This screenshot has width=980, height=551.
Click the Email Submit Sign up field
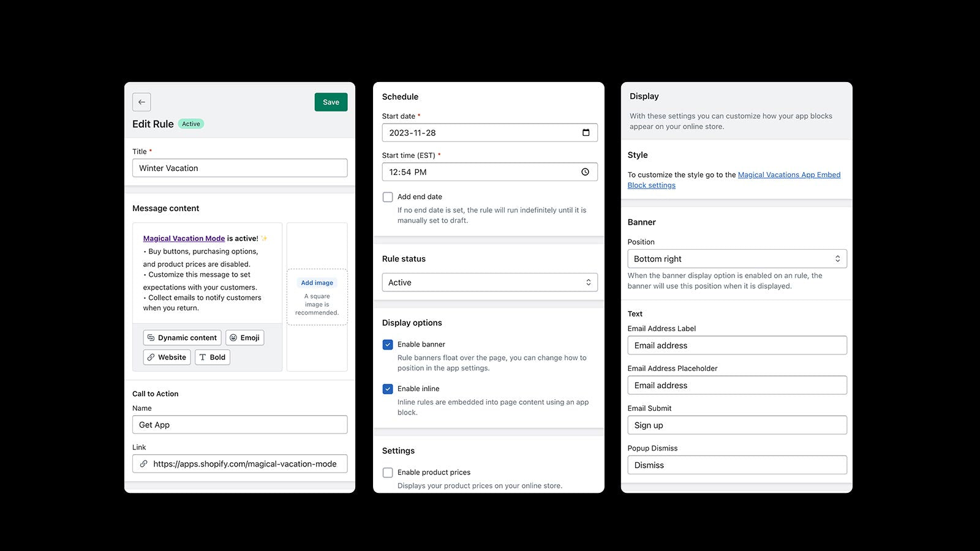tap(736, 425)
